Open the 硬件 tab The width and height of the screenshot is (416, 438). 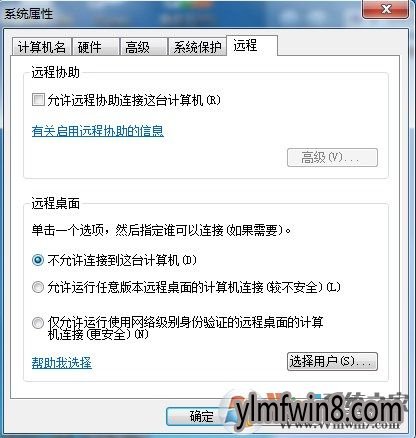point(96,47)
